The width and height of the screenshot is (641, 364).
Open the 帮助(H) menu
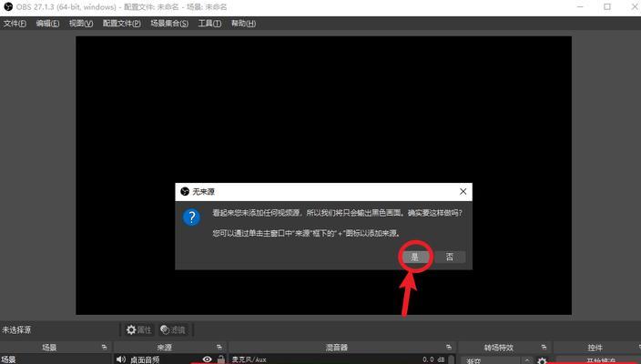244,24
